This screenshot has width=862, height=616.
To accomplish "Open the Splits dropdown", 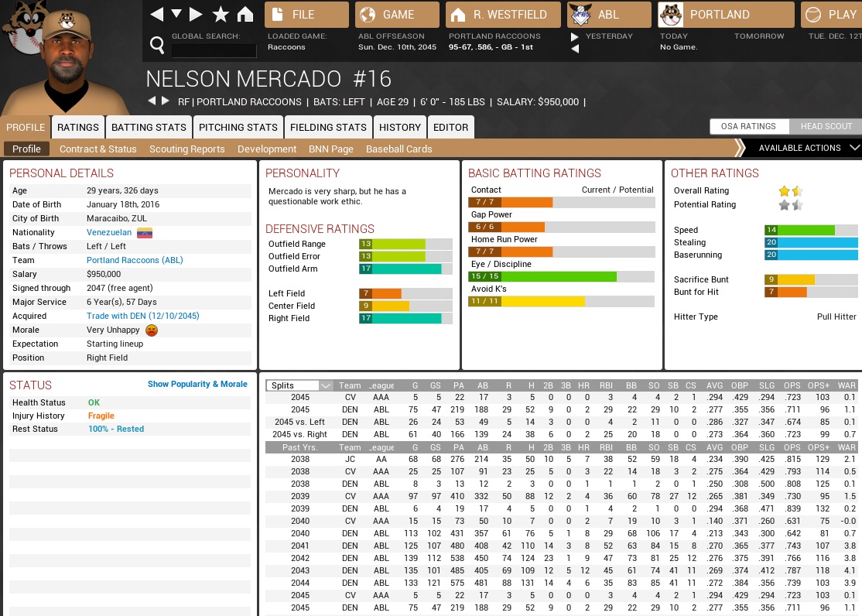I will tap(299, 385).
